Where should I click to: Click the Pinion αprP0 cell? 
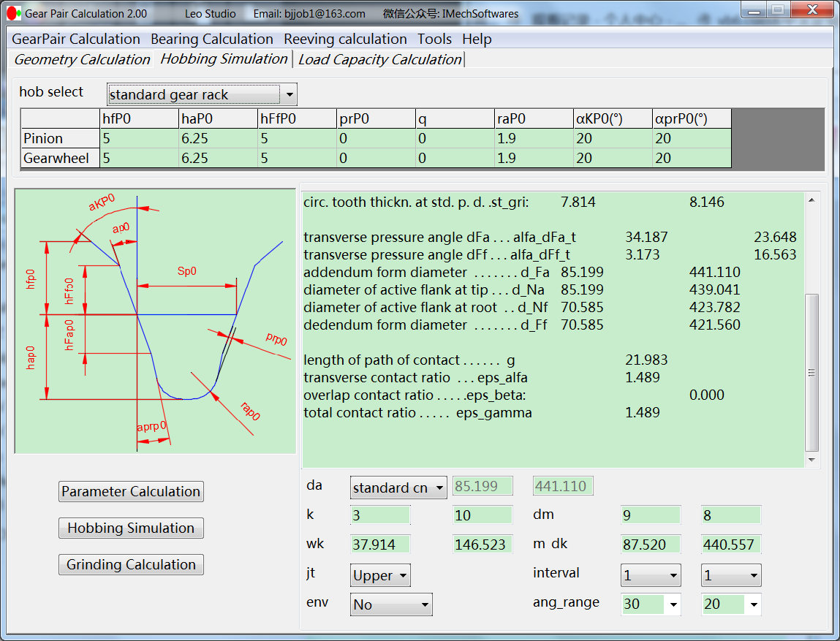[x=692, y=139]
